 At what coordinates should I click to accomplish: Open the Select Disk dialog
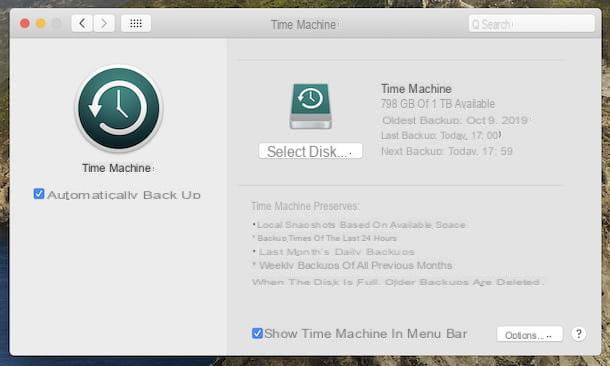click(310, 151)
